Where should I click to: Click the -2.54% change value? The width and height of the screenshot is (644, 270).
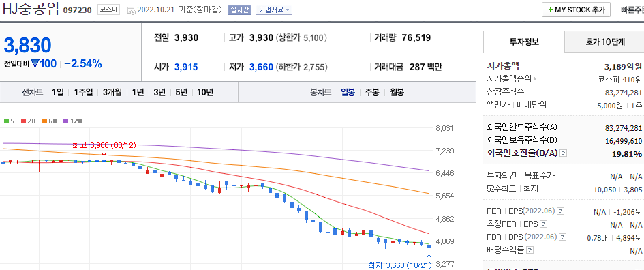click(x=83, y=63)
